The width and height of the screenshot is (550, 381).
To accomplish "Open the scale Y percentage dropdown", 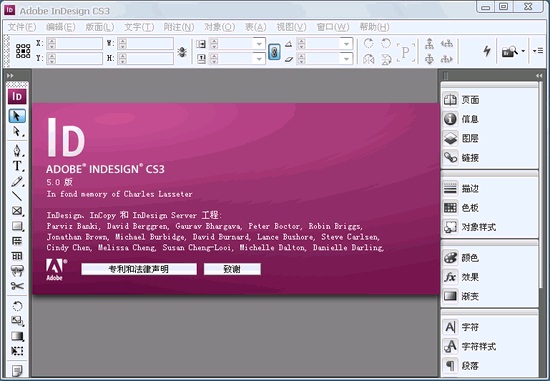I will (259, 59).
